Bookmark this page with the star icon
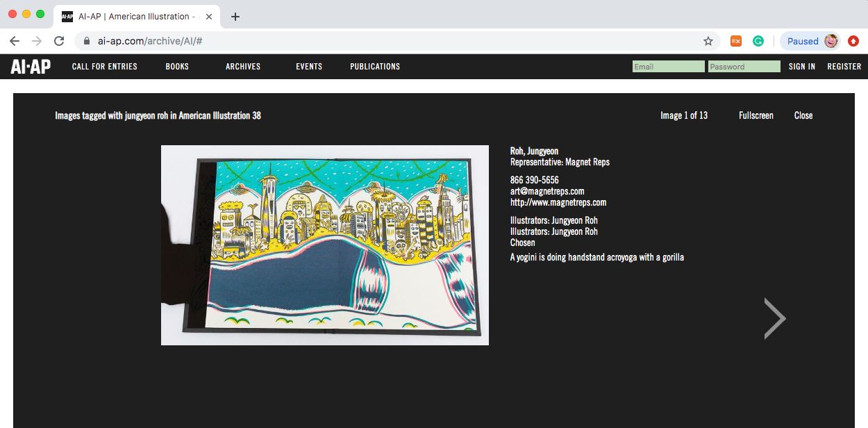 [x=708, y=41]
